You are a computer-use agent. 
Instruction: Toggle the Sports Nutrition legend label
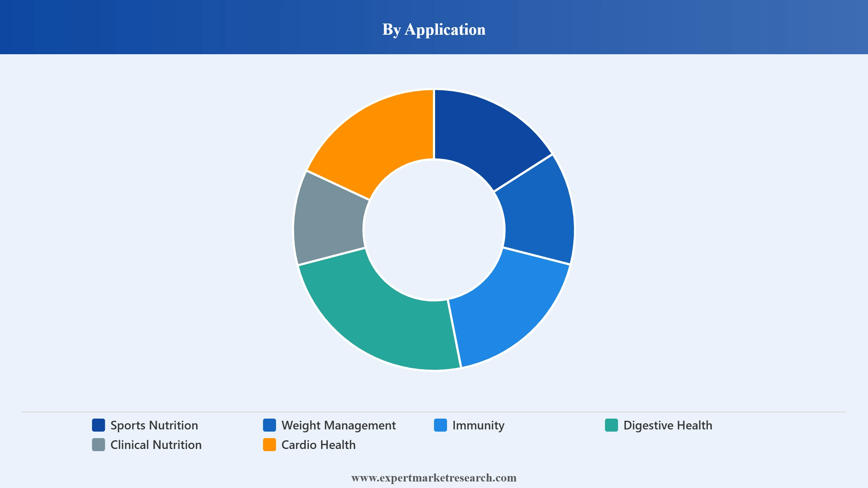[154, 425]
